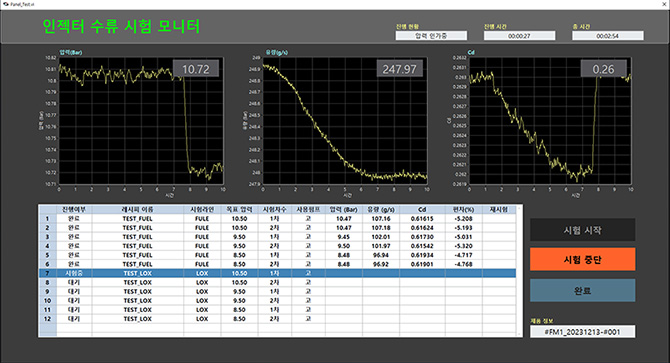Click the 편차(%) column header

(464, 210)
